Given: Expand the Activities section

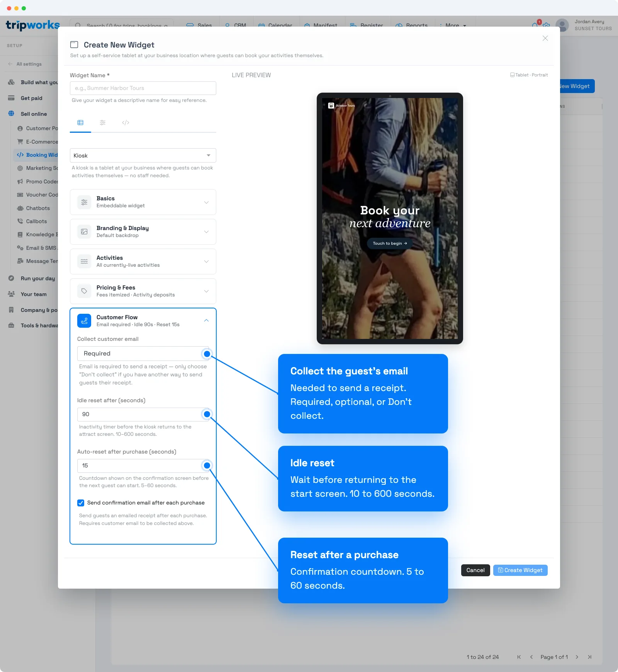Looking at the screenshot, I should point(143,261).
